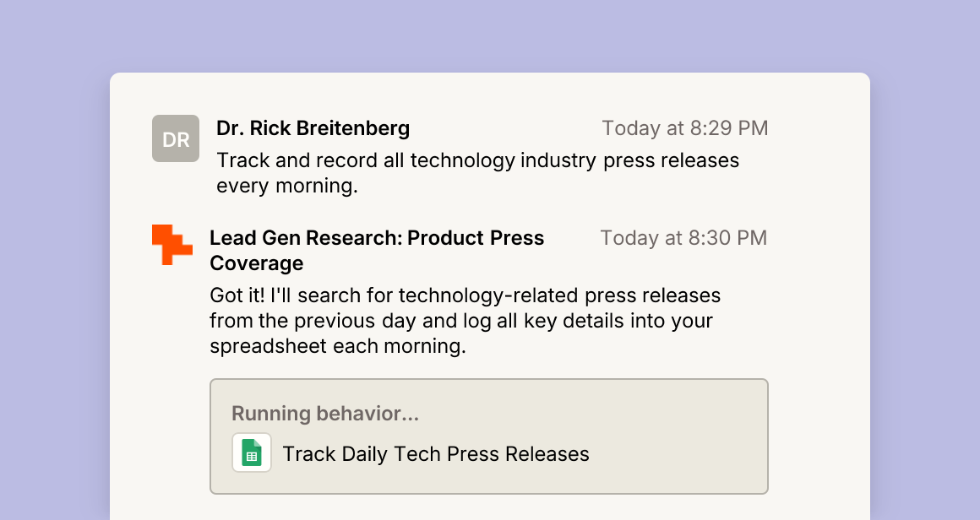Click the DR avatar badge
980x520 pixels.
coord(176,138)
